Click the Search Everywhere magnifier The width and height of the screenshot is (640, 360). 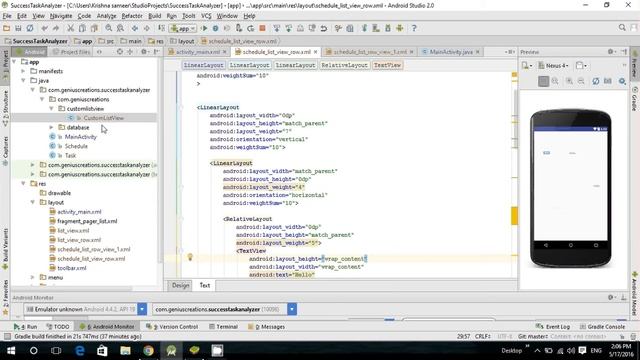click(622, 28)
